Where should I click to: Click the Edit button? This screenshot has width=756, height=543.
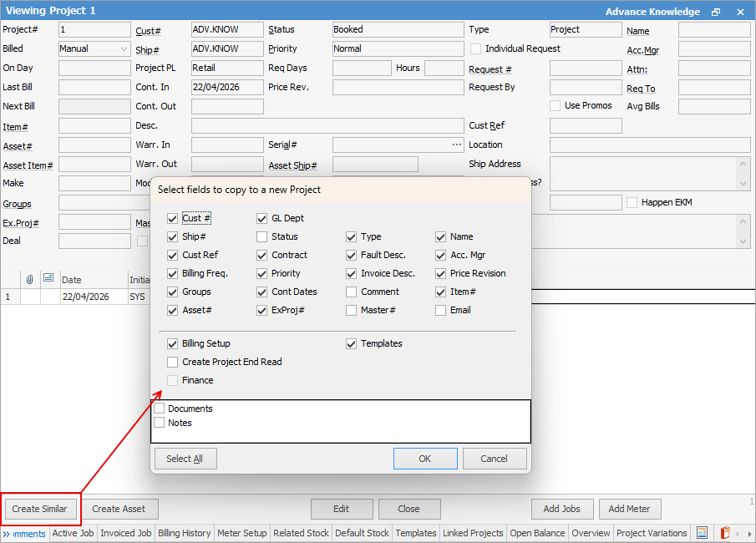(342, 509)
